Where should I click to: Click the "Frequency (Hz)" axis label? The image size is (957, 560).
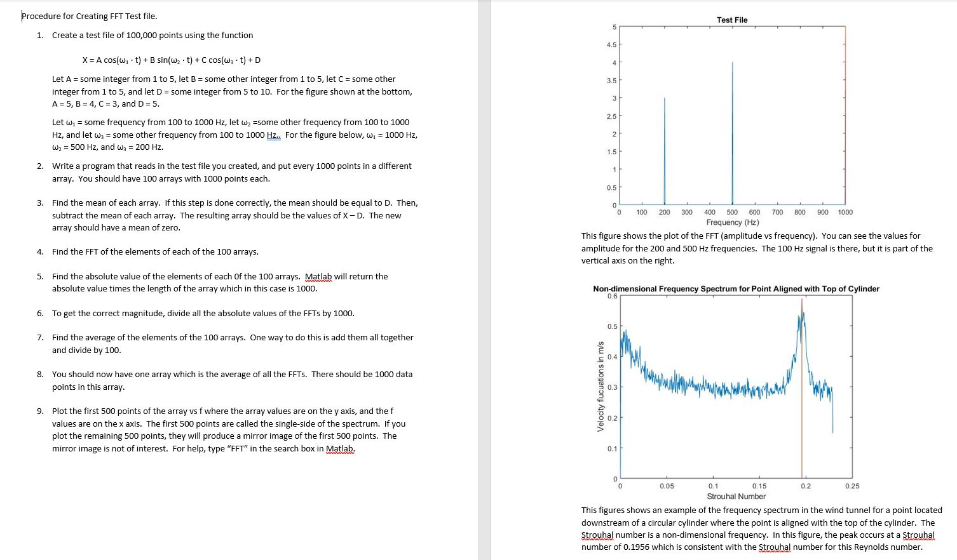click(733, 222)
